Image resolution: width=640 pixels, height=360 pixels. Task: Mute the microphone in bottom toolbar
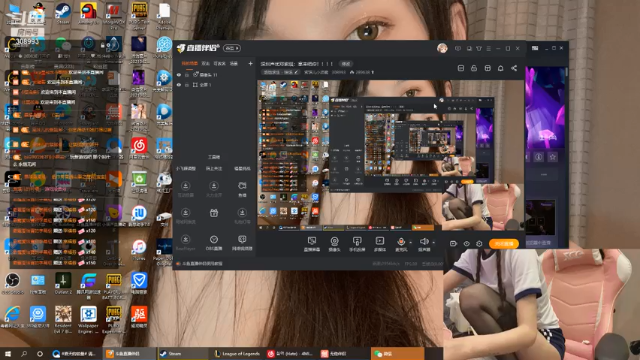[x=401, y=241]
